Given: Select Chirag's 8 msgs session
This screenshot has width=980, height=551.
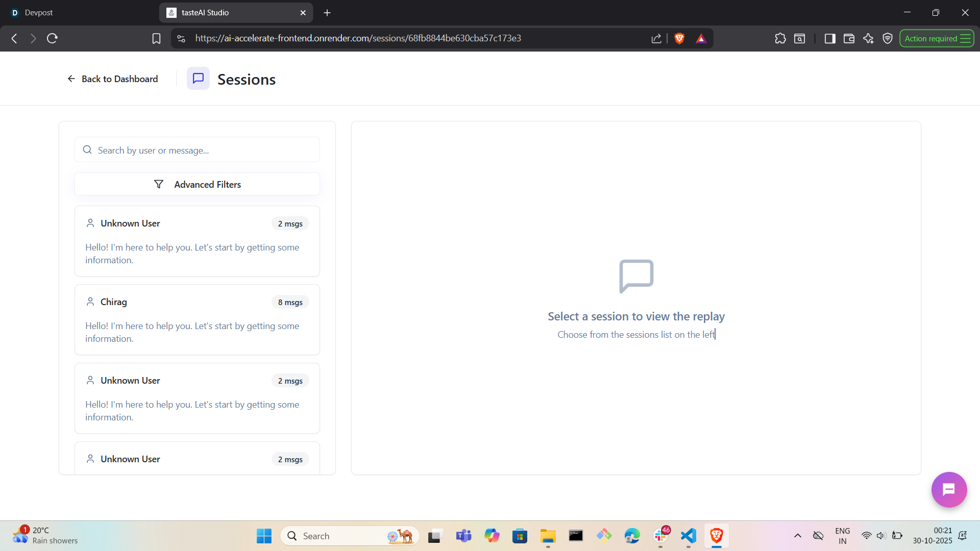Looking at the screenshot, I should [197, 319].
